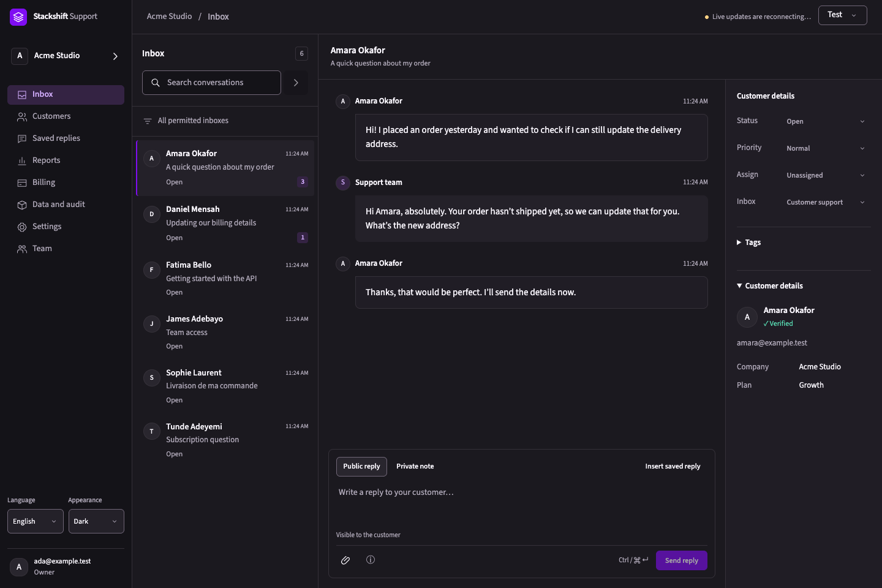Click the attachment paperclip icon
Image resolution: width=882 pixels, height=588 pixels.
pos(345,560)
